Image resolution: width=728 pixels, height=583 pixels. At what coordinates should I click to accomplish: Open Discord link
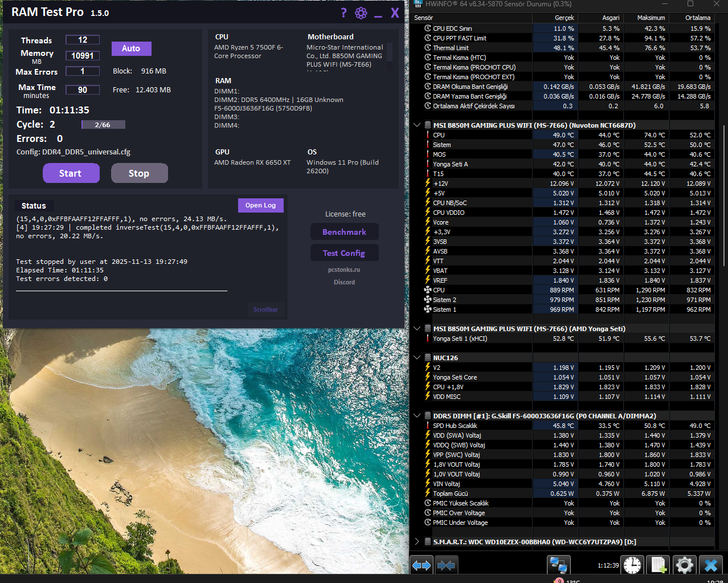[344, 282]
